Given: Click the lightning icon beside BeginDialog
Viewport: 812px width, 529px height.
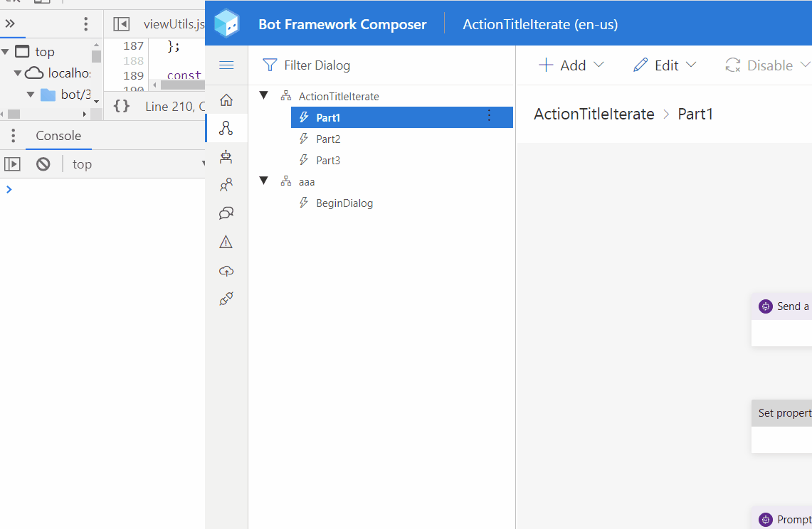Looking at the screenshot, I should click(304, 203).
